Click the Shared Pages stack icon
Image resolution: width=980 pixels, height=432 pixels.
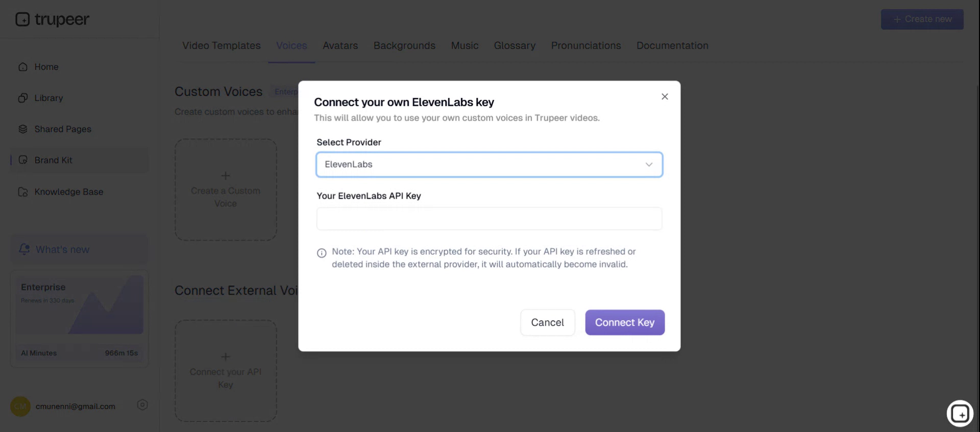[23, 129]
